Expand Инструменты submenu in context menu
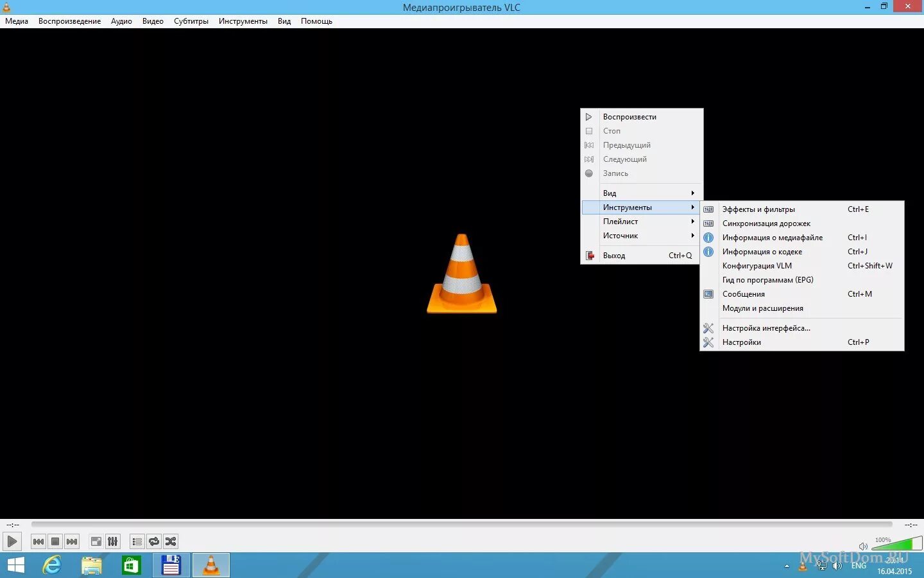 pyautogui.click(x=642, y=207)
